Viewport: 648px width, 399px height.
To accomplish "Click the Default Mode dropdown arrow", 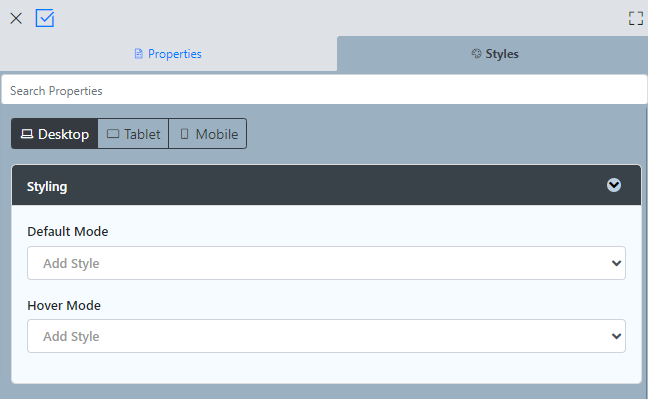I will [x=616, y=263].
